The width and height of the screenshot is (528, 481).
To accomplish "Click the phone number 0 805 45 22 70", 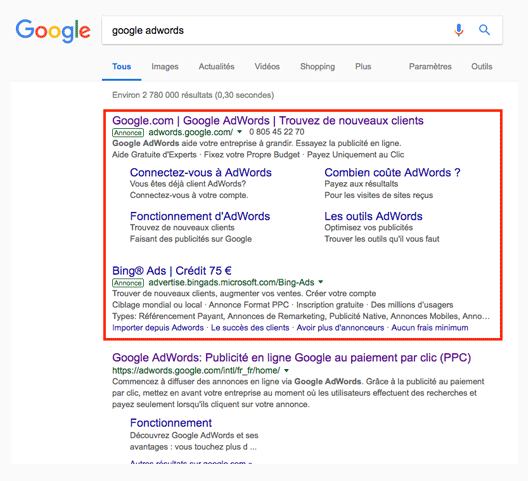I will pos(277,132).
